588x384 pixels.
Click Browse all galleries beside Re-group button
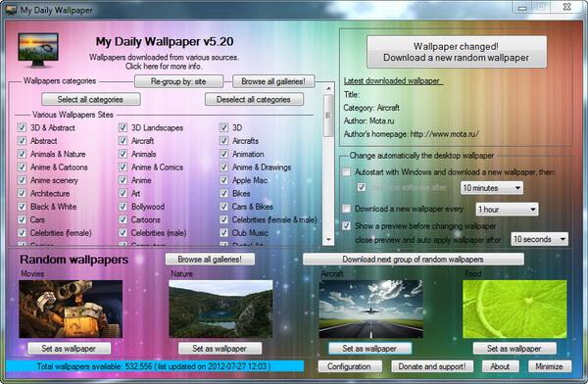click(273, 81)
